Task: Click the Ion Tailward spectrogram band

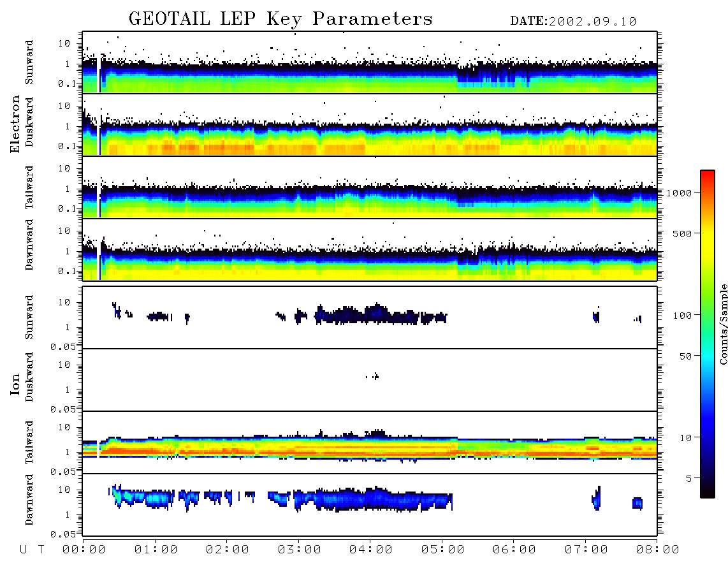Action: point(370,448)
